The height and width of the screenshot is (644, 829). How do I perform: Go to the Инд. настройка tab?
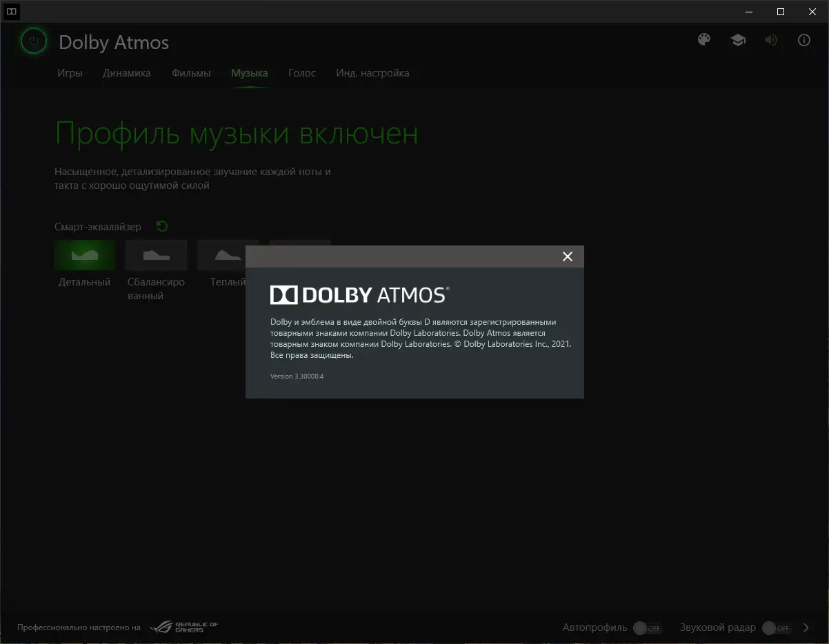(372, 73)
